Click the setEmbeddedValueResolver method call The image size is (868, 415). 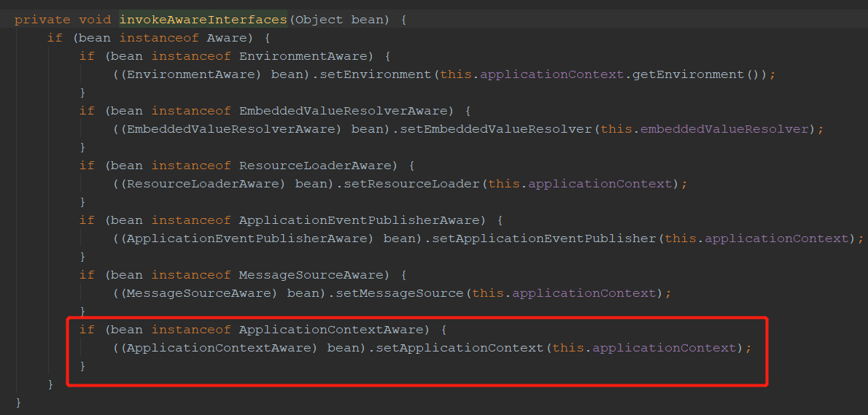pyautogui.click(x=495, y=130)
